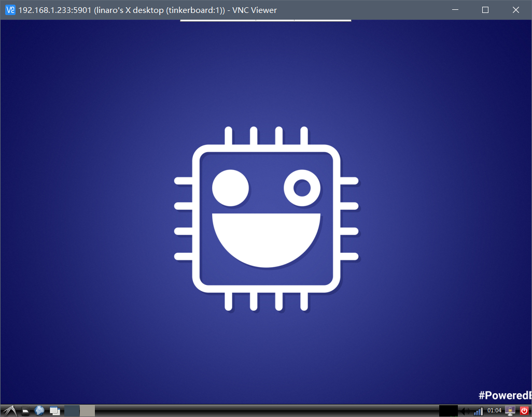Maximize the VNC Viewer window
Screen dimensions: 532x417
pos(485,10)
